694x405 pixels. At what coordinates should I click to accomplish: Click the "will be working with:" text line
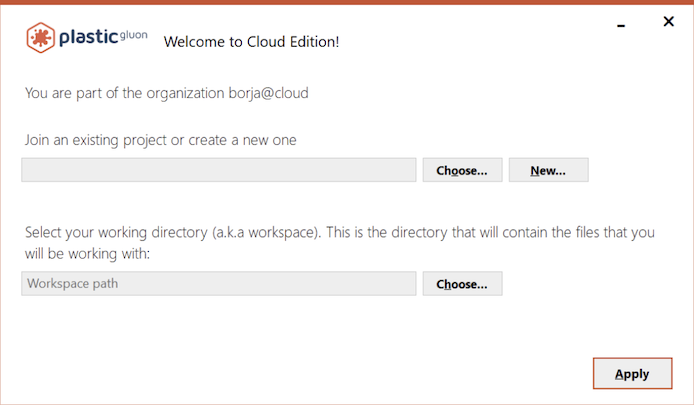[87, 253]
